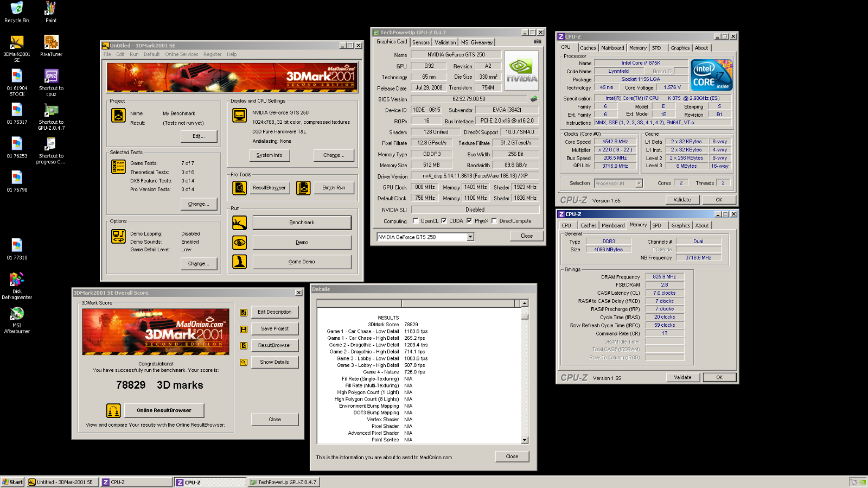Screen dimensions: 868x488
Task: Click the Start button on taskbar
Action: point(12,482)
